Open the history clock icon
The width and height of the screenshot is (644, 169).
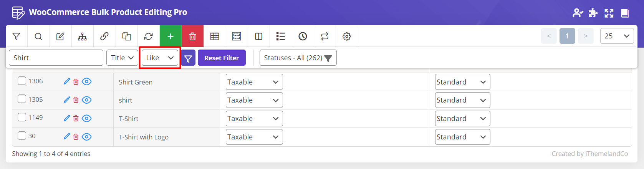pyautogui.click(x=303, y=36)
